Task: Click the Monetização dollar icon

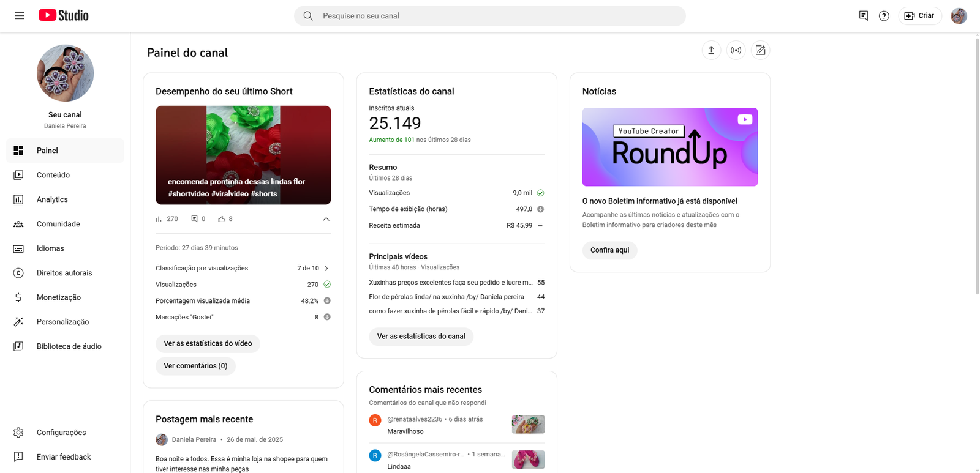Action: (x=18, y=297)
